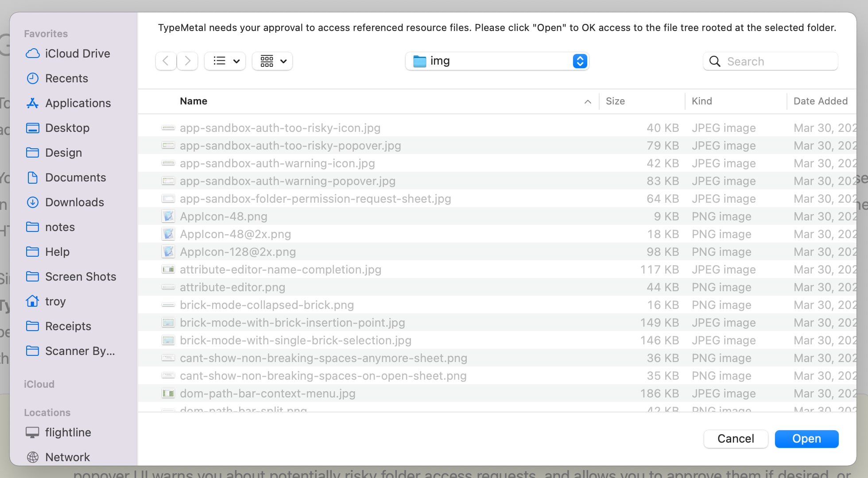This screenshot has height=478, width=868.
Task: Open the Scanner By... sidebar folder
Action: (x=70, y=351)
